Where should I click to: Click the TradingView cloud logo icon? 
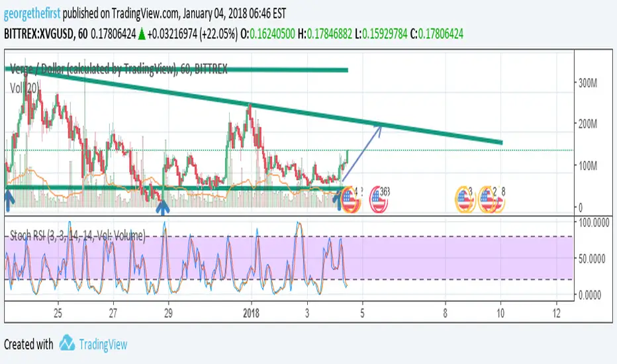point(68,343)
